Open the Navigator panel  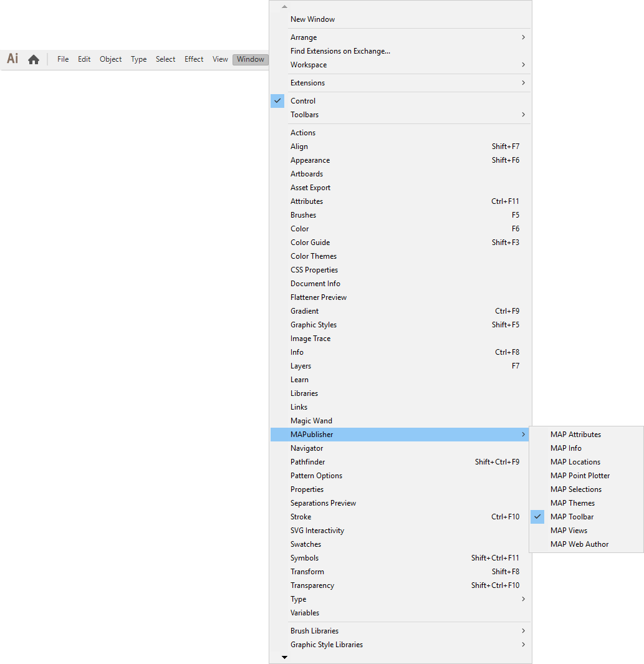(x=400, y=448)
